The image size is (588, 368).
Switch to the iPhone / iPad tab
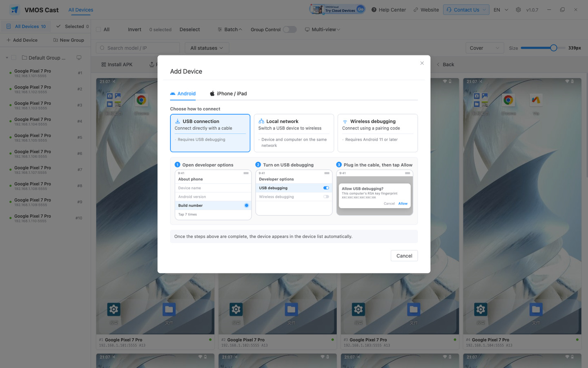pos(228,94)
